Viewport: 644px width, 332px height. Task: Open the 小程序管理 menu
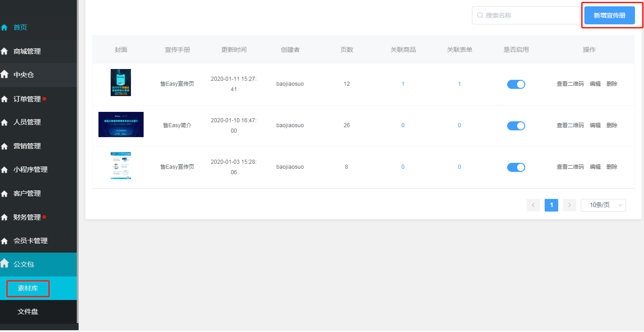[x=30, y=170]
